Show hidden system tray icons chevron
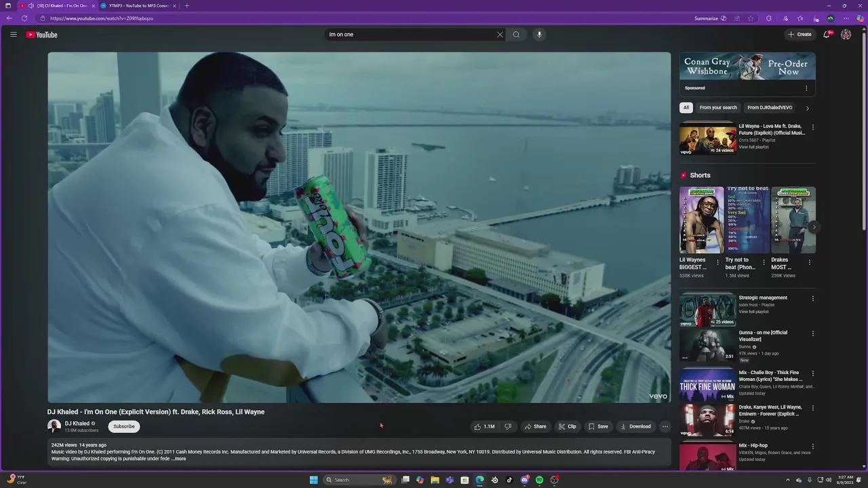Image resolution: width=868 pixels, height=488 pixels. pos(787,480)
